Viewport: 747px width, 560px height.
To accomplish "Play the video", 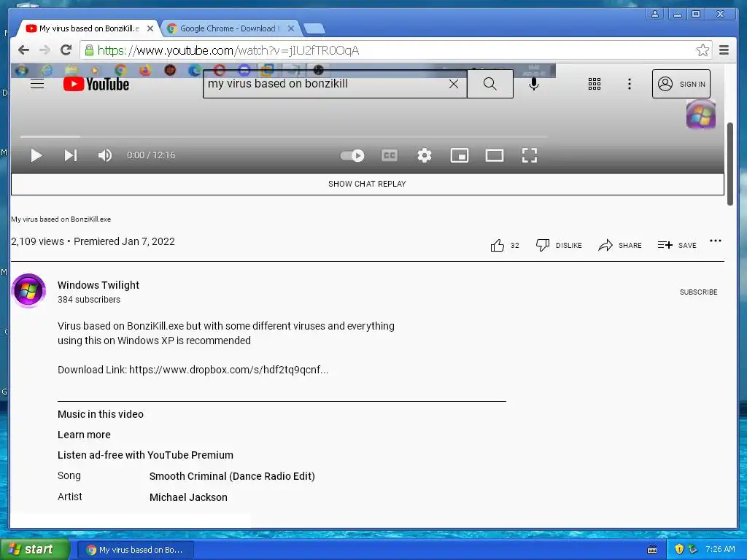I will pos(36,155).
